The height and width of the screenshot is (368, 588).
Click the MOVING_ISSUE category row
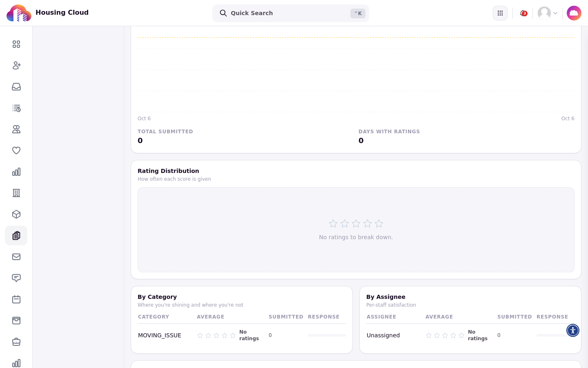[x=242, y=335]
